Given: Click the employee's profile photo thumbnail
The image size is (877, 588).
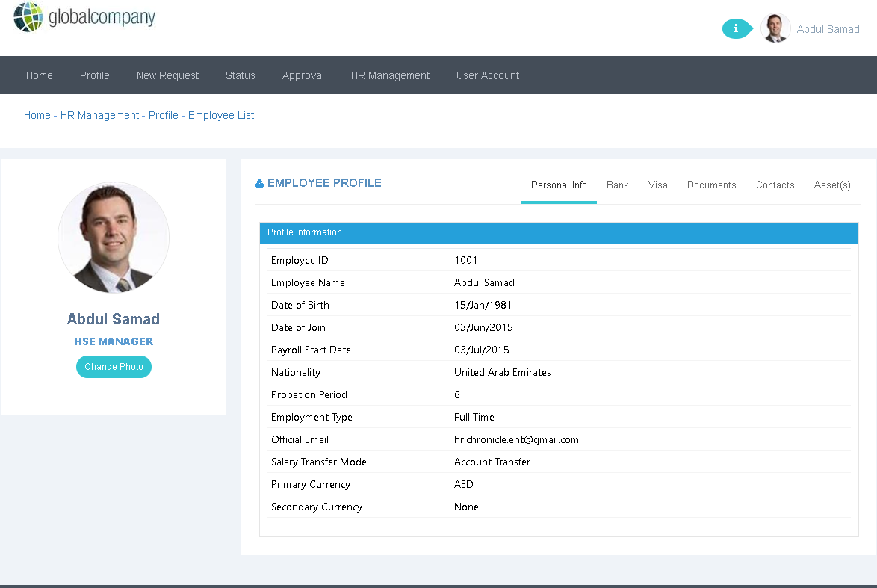Looking at the screenshot, I should [114, 237].
